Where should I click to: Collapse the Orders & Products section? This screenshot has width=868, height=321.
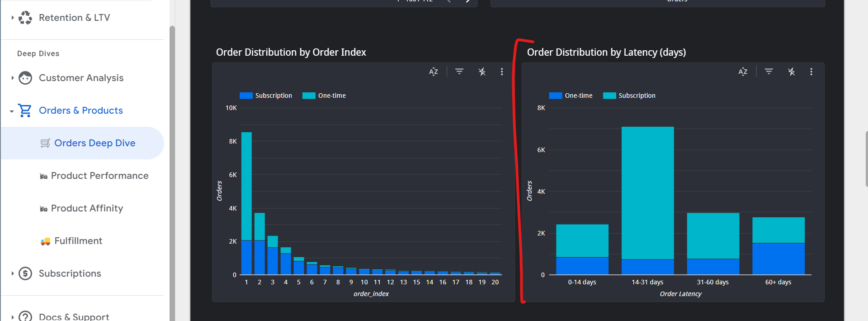point(12,111)
